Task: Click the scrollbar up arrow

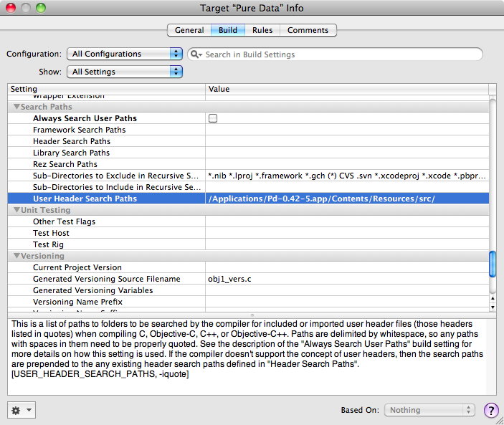Action: 493,299
